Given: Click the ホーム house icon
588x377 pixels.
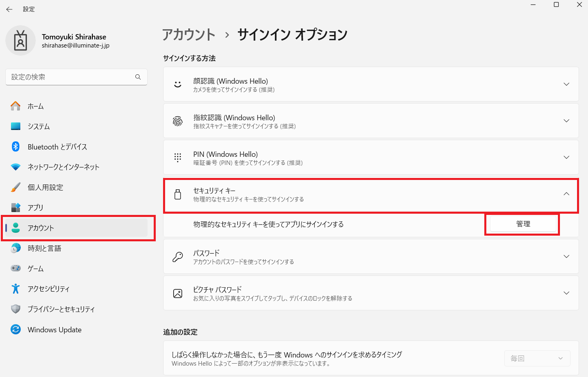Looking at the screenshot, I should click(15, 106).
